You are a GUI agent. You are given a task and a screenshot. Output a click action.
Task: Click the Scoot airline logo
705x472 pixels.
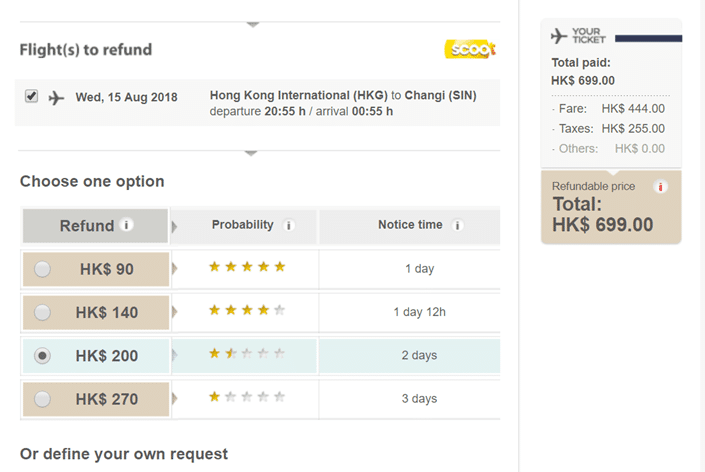(469, 49)
